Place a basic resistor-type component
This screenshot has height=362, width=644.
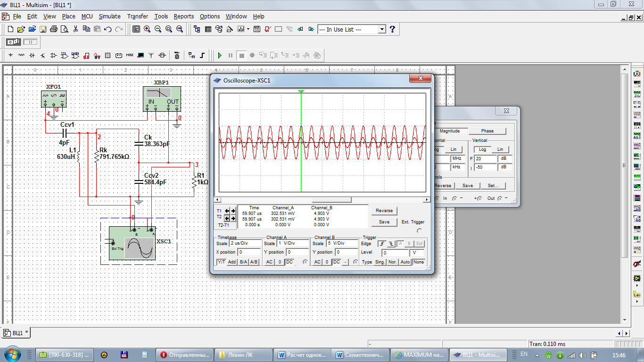pos(21,56)
